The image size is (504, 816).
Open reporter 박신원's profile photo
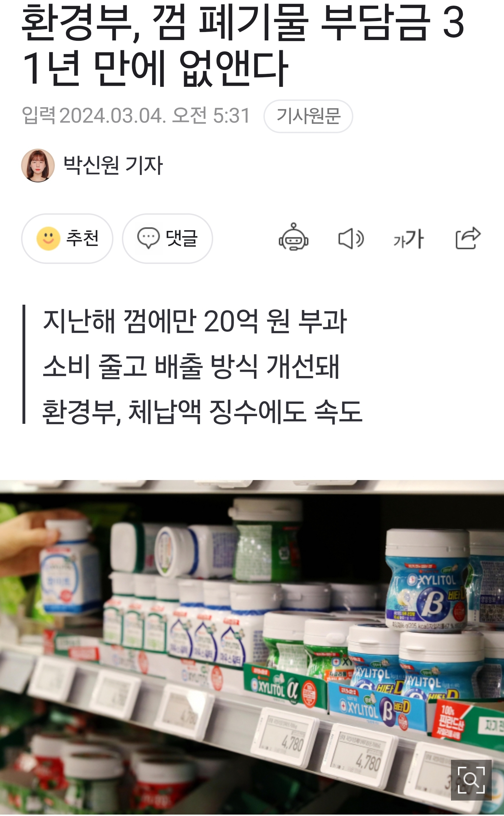click(x=38, y=166)
